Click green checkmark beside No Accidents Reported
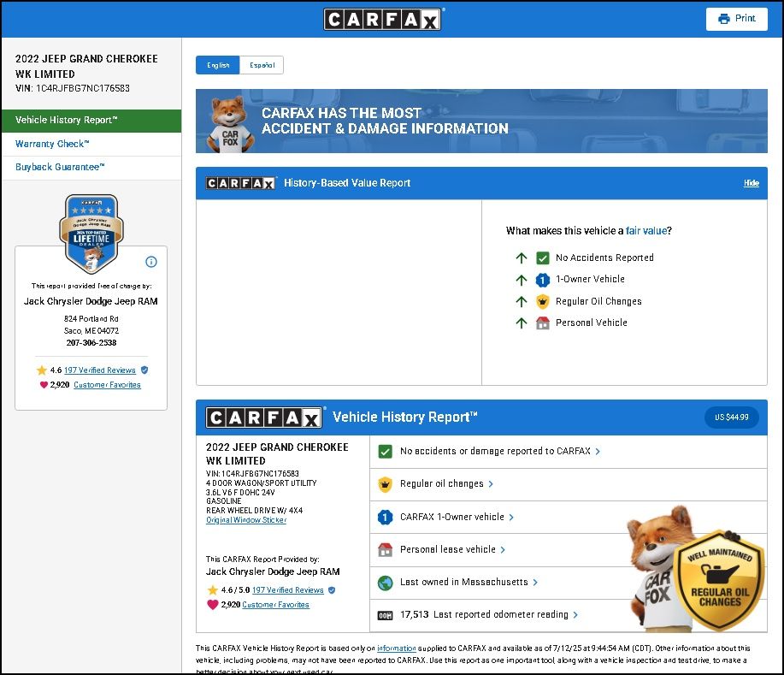Viewport: 784px width, 675px height. 543,258
